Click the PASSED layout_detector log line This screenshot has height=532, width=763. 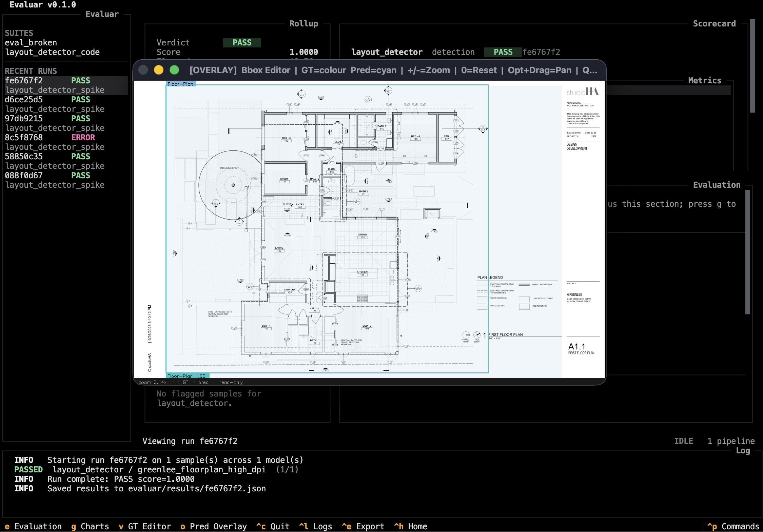coord(156,470)
